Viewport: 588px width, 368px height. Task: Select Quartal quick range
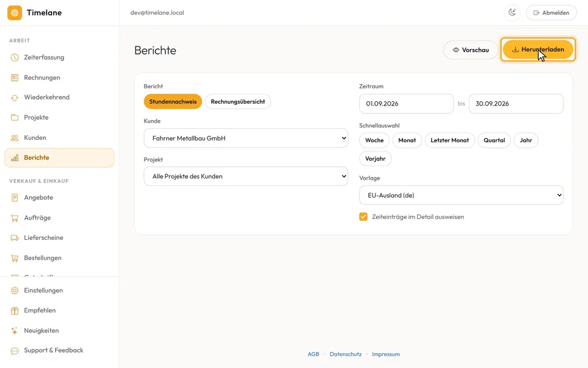(x=494, y=140)
